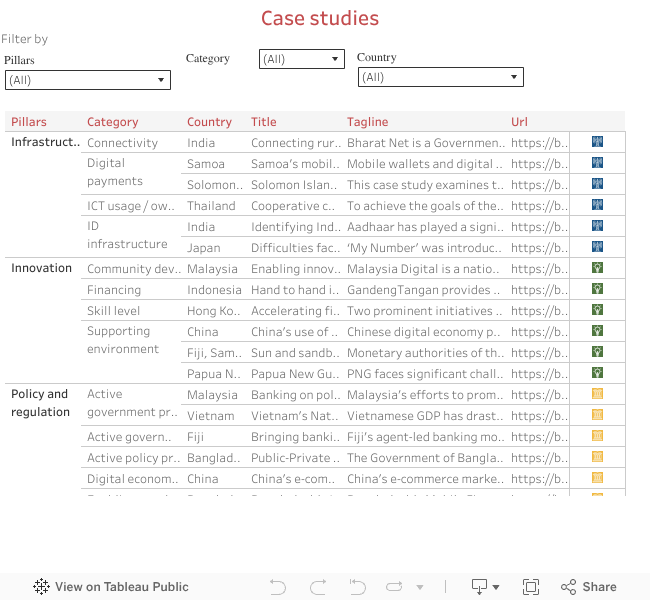Viewport: 650px width, 600px height.
Task: Click green innovation icon in Malaysia row
Action: pos(597,269)
